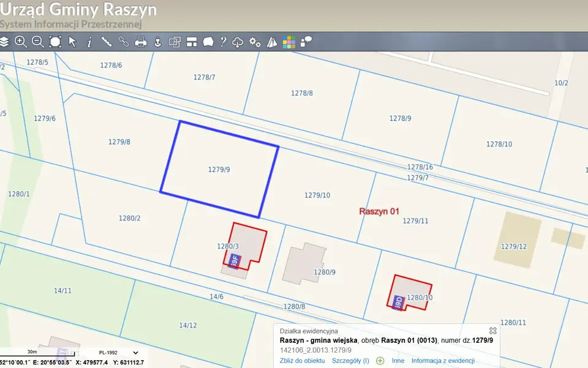Open the panel layout tool
This screenshot has height=368, width=588.
coord(192,42)
